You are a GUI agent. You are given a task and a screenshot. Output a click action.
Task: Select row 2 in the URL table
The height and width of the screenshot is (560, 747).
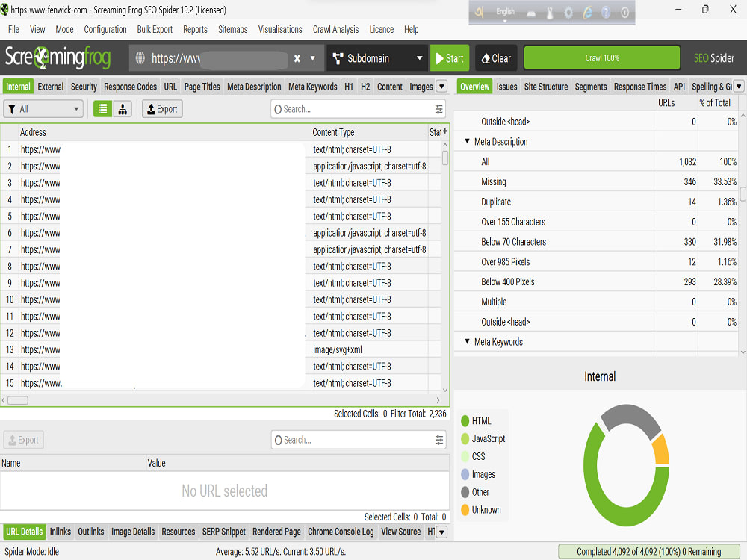[220, 167]
